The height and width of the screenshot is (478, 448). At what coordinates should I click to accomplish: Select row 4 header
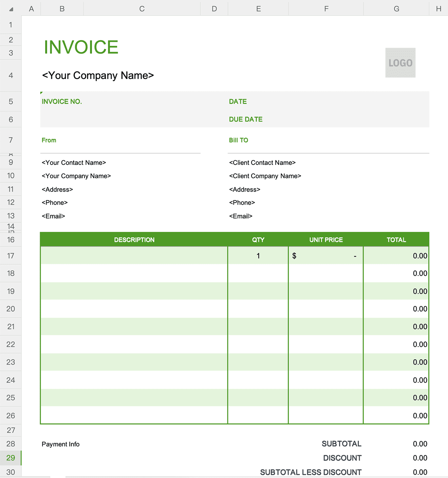(11, 75)
